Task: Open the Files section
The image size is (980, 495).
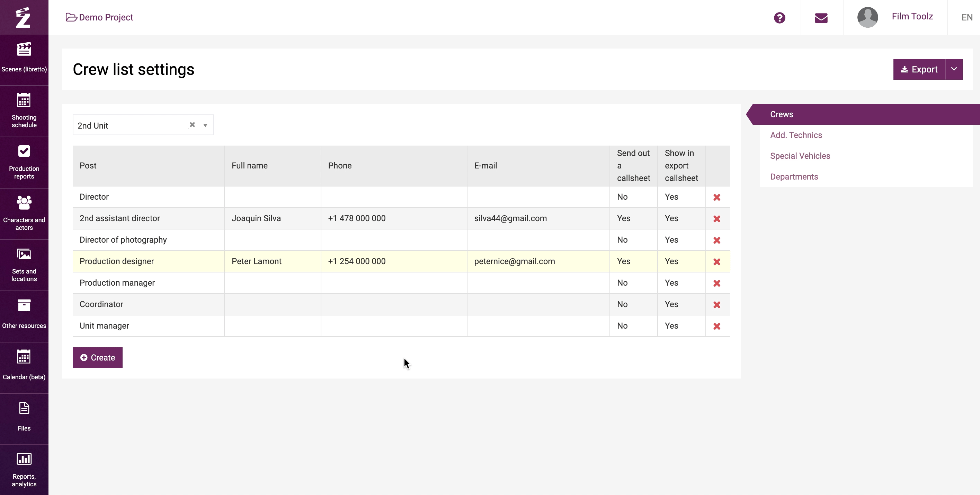Action: pos(24,419)
